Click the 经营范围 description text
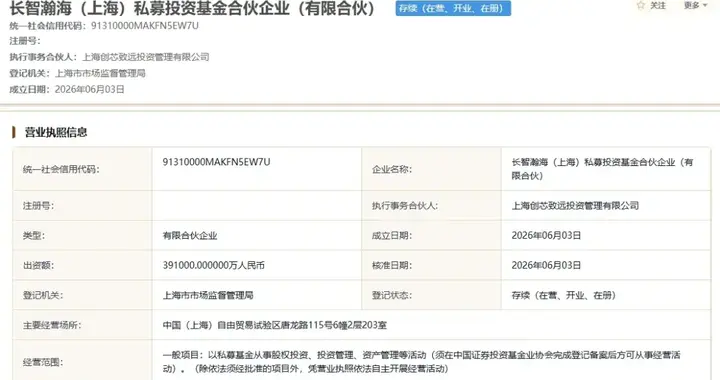This screenshot has height=380, width=720. pos(421,362)
